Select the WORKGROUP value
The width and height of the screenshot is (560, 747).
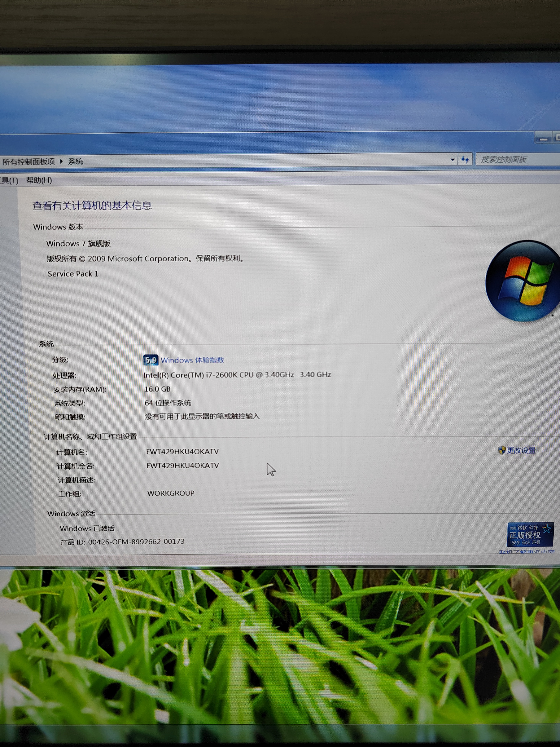coord(171,493)
